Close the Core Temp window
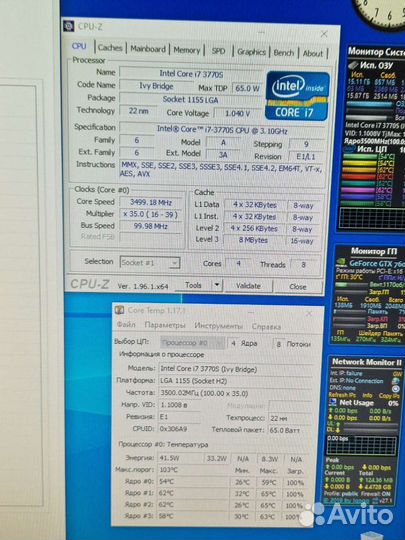This screenshot has width=405, height=540. pyautogui.click(x=309, y=313)
